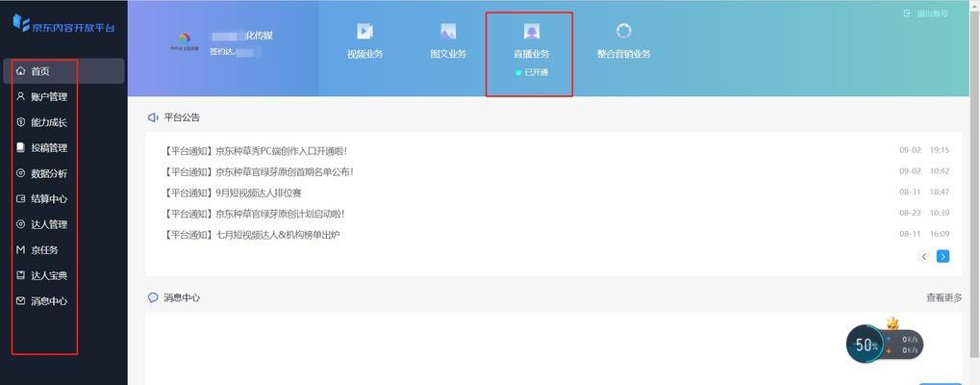Click the envelope icon beside 消息中心

click(x=20, y=300)
